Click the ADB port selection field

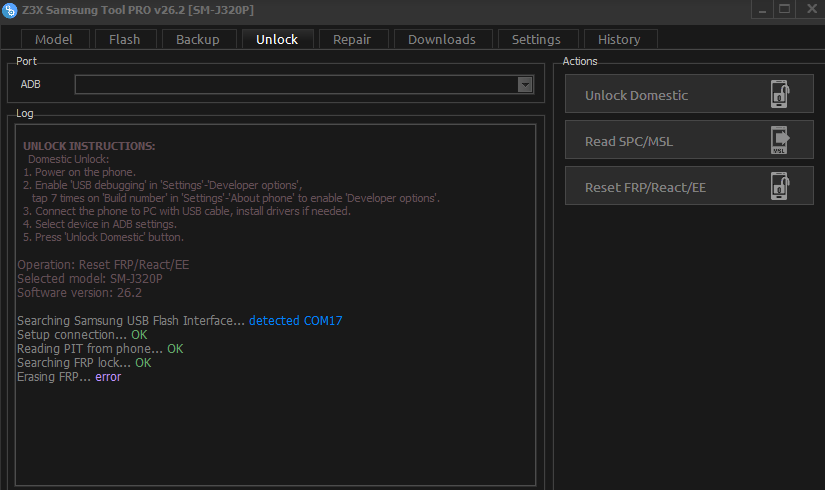pos(304,84)
